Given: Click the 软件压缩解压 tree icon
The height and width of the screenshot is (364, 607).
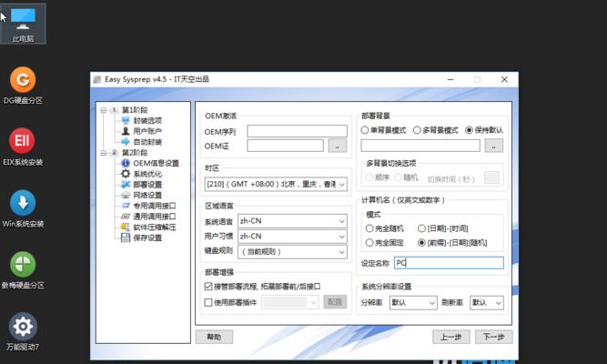Looking at the screenshot, I should pos(126,227).
